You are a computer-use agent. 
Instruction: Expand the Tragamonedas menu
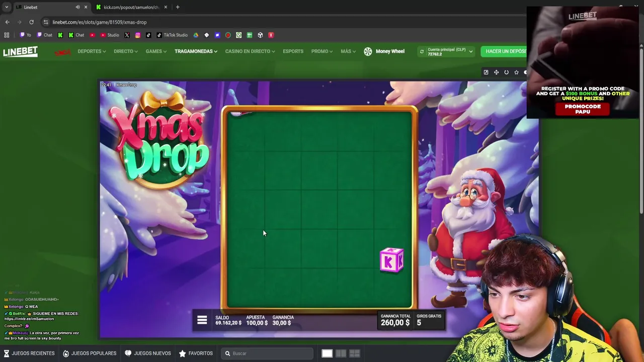[x=196, y=51]
